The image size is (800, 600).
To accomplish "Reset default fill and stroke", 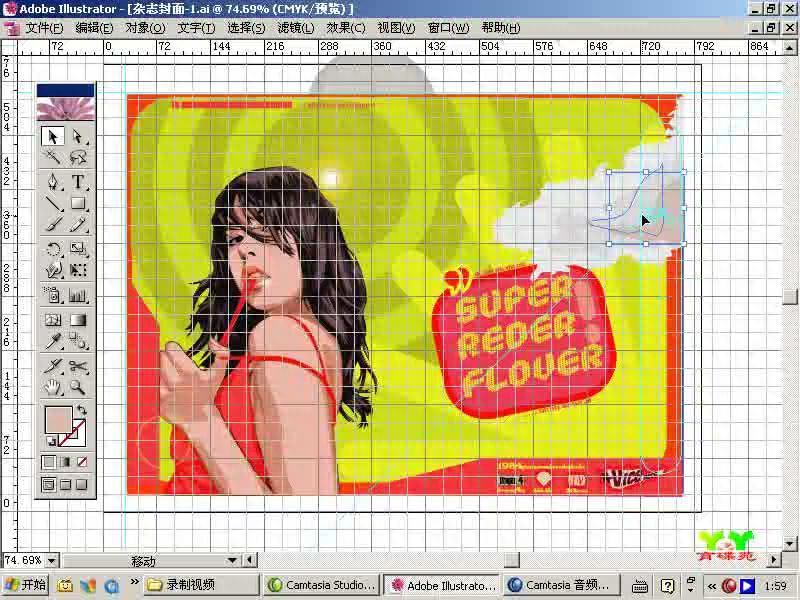I will (51, 441).
